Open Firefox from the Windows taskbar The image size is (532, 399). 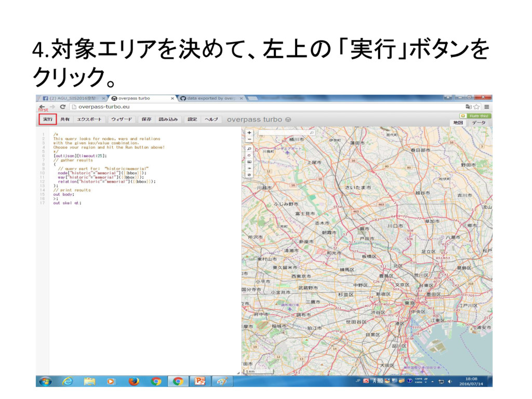134,381
